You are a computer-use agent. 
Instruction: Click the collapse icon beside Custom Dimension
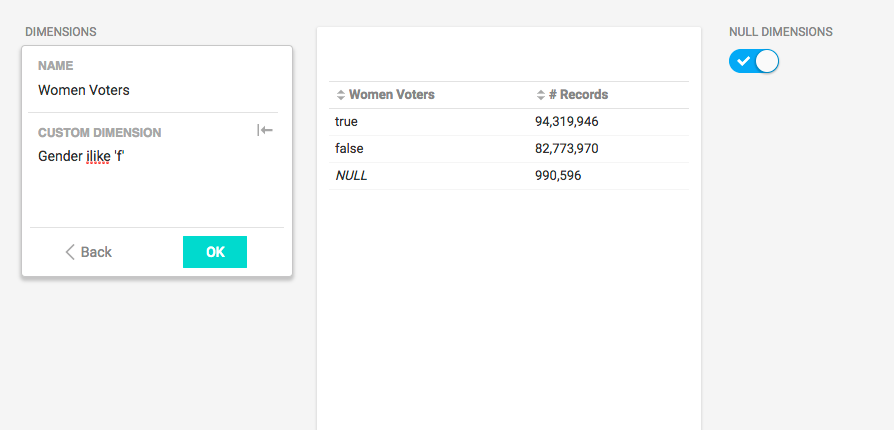(265, 130)
